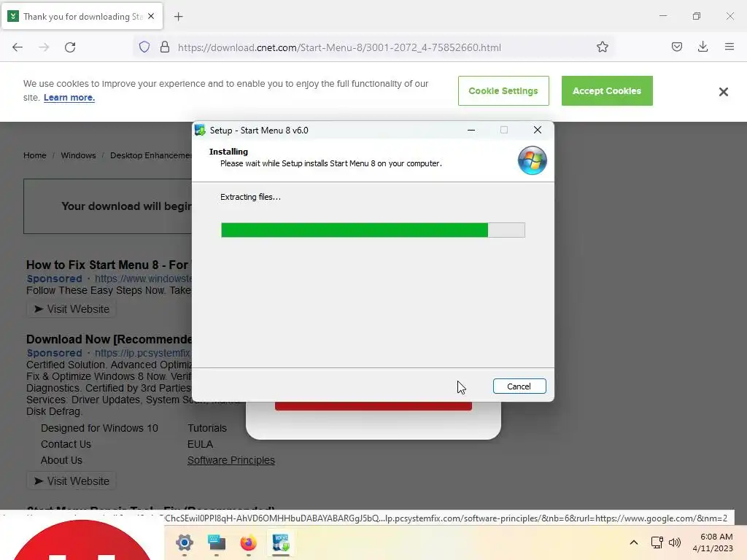747x560 pixels.
Task: Open 'Designed for Windows 10' link
Action: 99,428
